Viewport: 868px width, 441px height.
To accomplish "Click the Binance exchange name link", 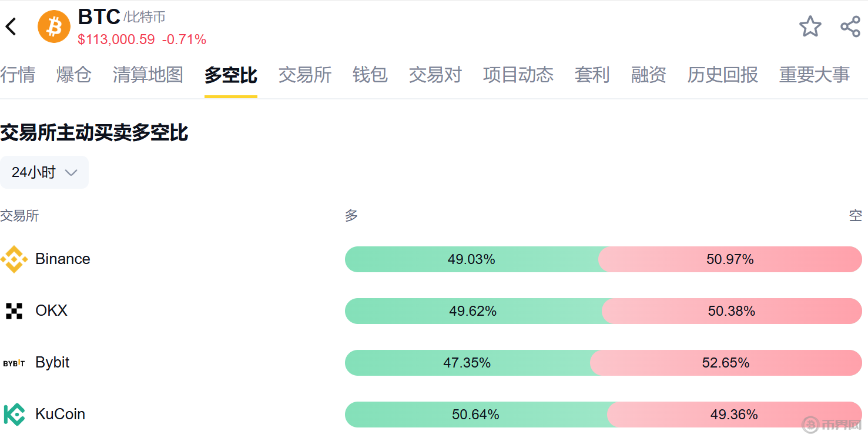I will (x=63, y=259).
